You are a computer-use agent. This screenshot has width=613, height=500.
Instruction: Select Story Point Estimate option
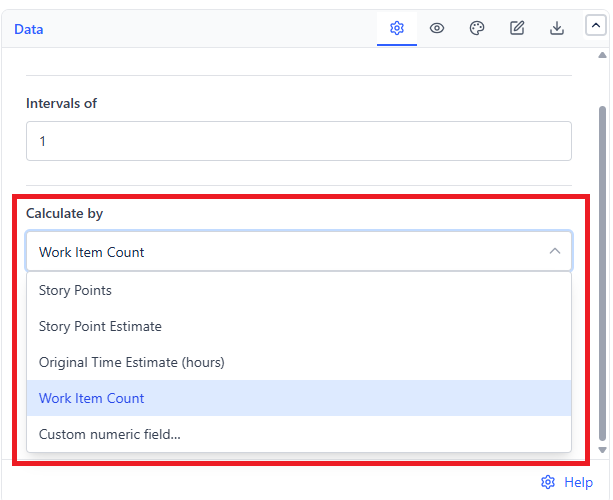(299, 326)
